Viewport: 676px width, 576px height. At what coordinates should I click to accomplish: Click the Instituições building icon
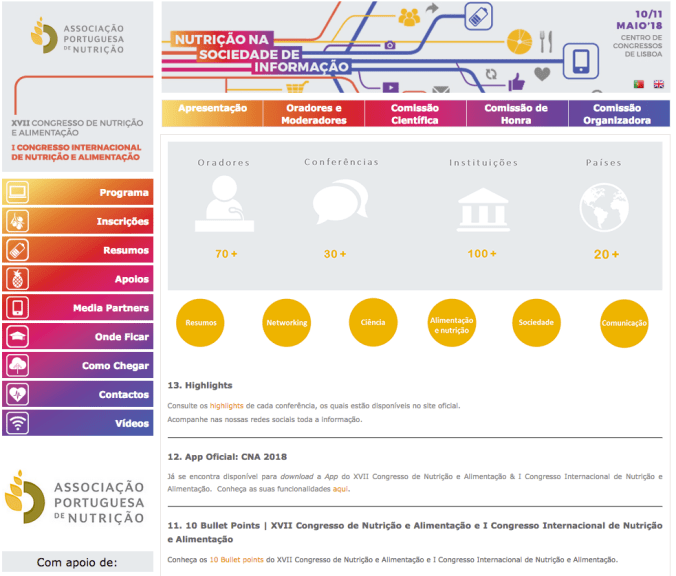click(481, 205)
